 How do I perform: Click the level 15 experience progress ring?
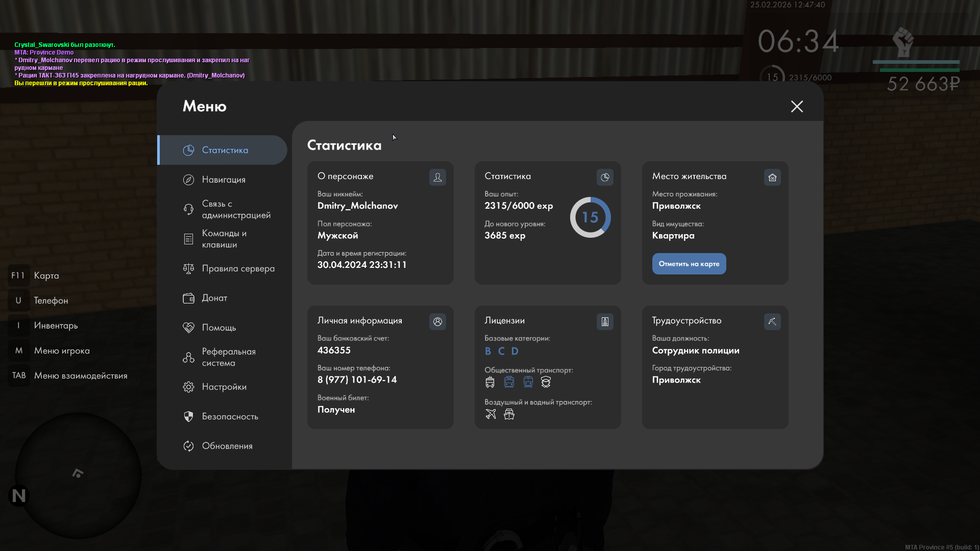pos(590,217)
